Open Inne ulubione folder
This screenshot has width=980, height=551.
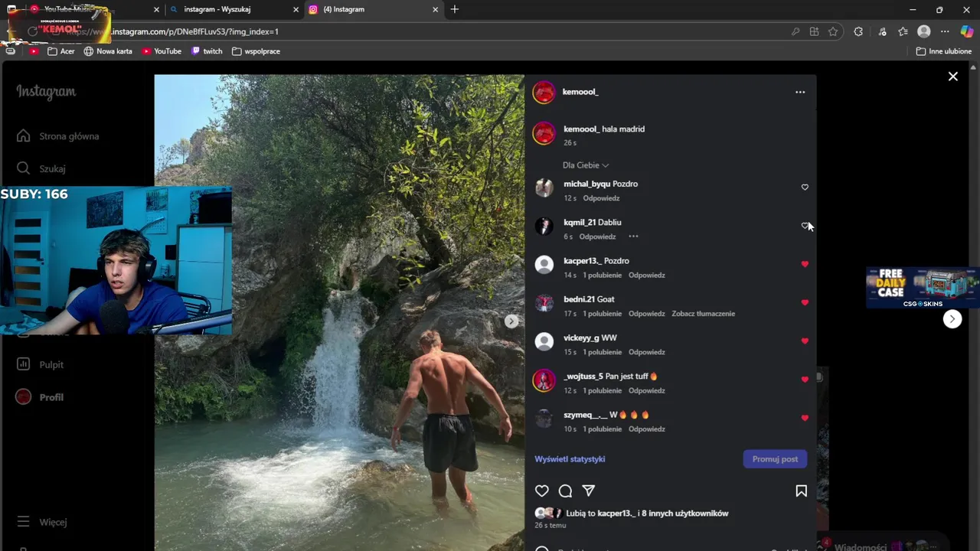(944, 51)
